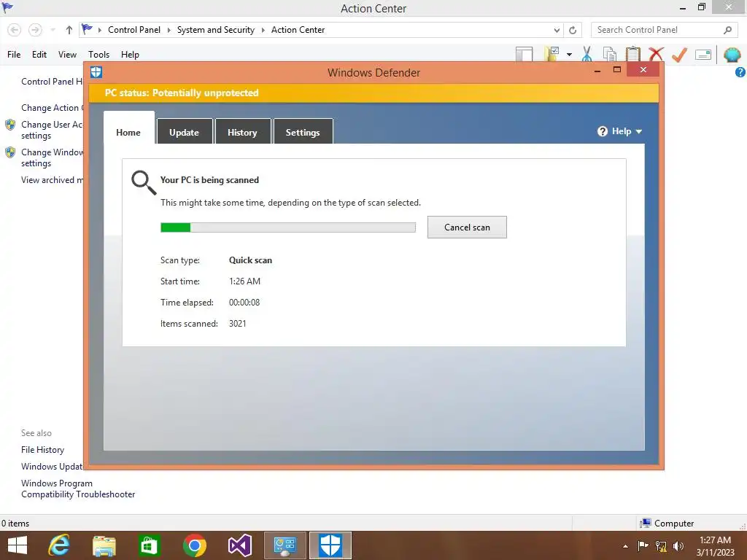The width and height of the screenshot is (747, 560).
Task: Click the Start time value 1:26 AM
Action: click(244, 281)
